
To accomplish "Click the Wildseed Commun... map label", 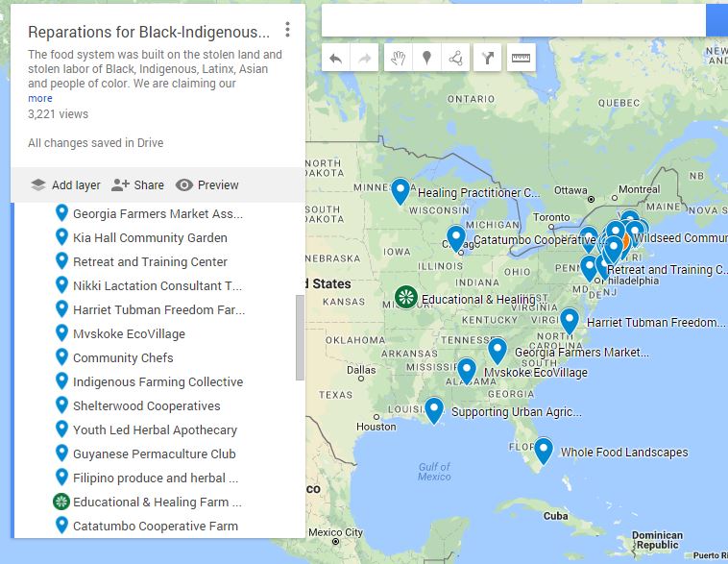I will coord(680,238).
